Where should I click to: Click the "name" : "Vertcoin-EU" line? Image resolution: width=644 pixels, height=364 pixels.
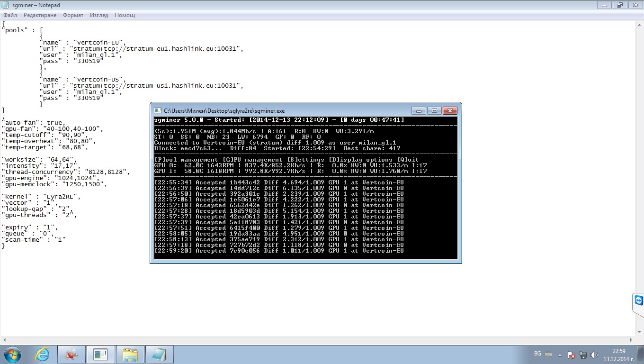[84, 42]
